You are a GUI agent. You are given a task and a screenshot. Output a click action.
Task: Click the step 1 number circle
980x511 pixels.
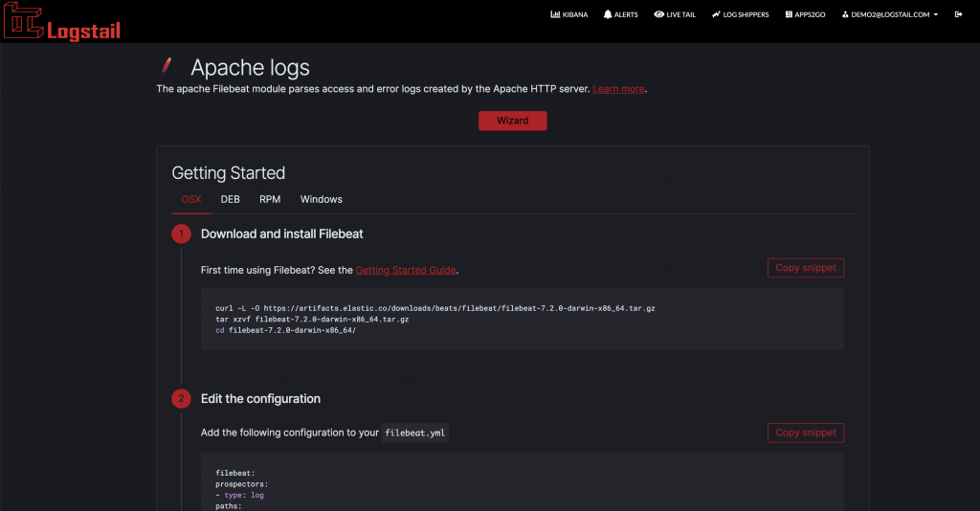(181, 234)
